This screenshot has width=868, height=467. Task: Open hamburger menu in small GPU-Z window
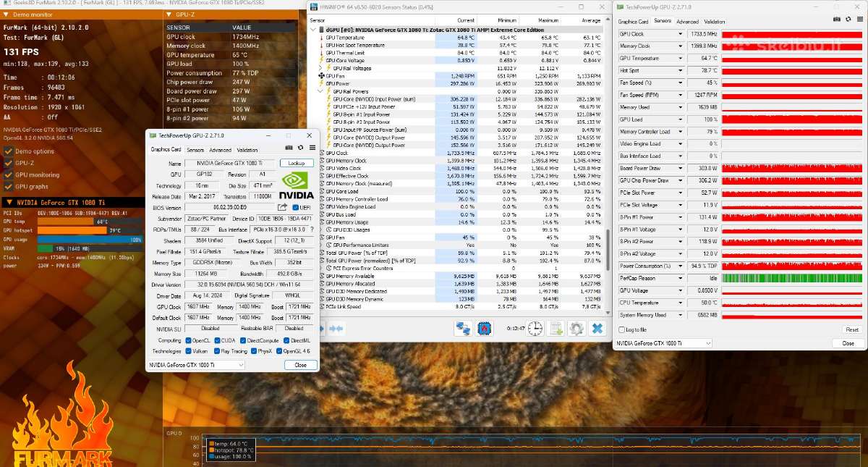[312, 149]
